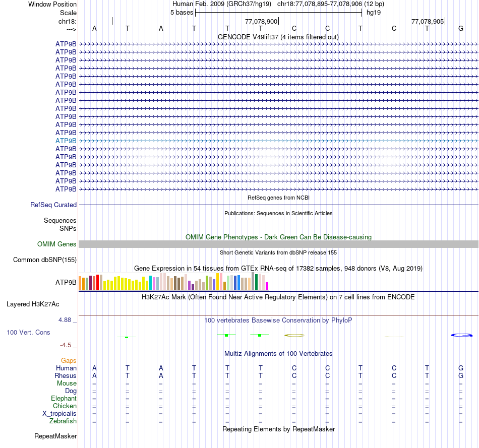Click the red bar in GTEx chart

point(97,282)
